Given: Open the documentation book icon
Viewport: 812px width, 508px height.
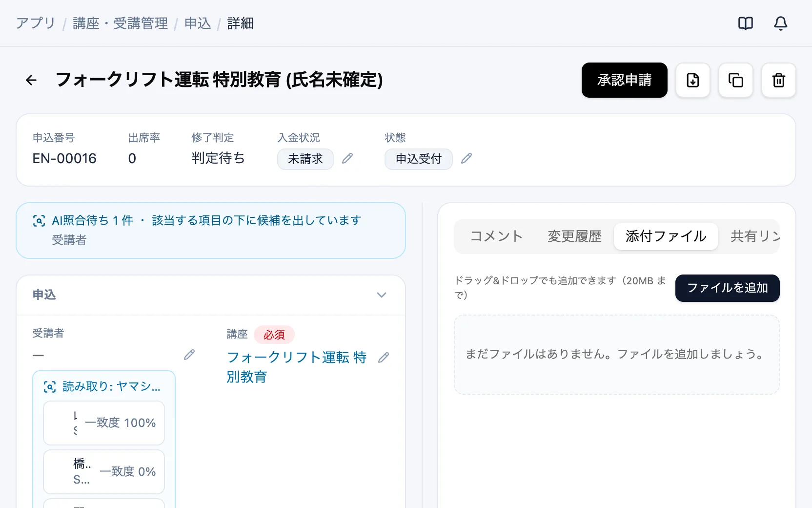Looking at the screenshot, I should (x=746, y=23).
